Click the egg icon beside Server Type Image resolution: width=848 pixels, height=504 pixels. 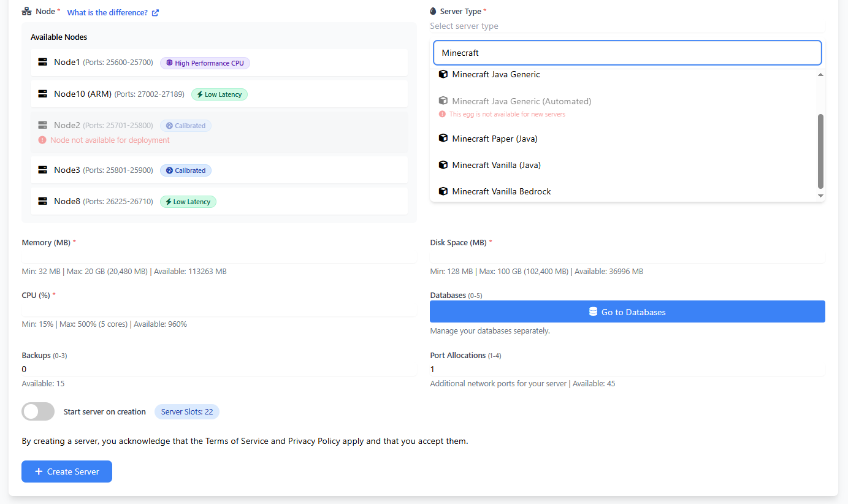(x=433, y=11)
